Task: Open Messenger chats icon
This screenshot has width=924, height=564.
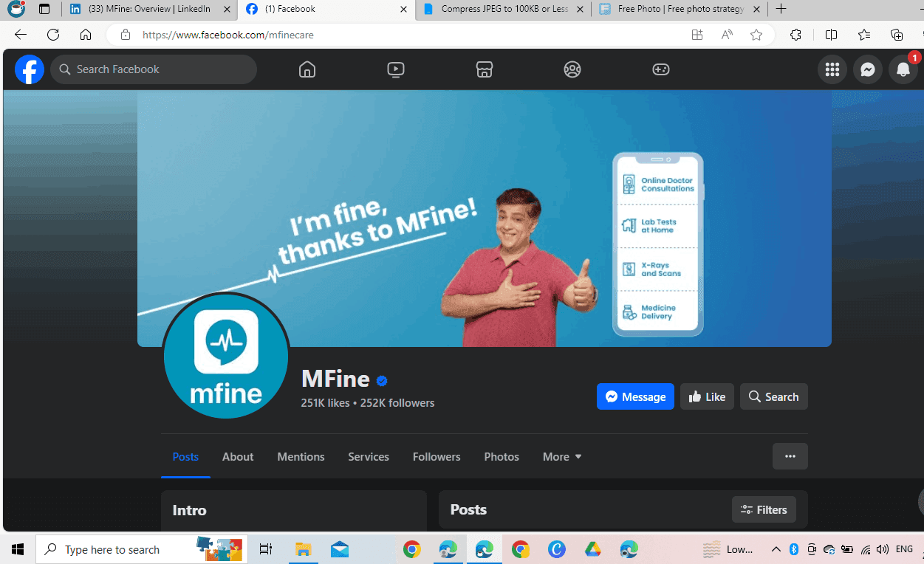Action: (868, 69)
